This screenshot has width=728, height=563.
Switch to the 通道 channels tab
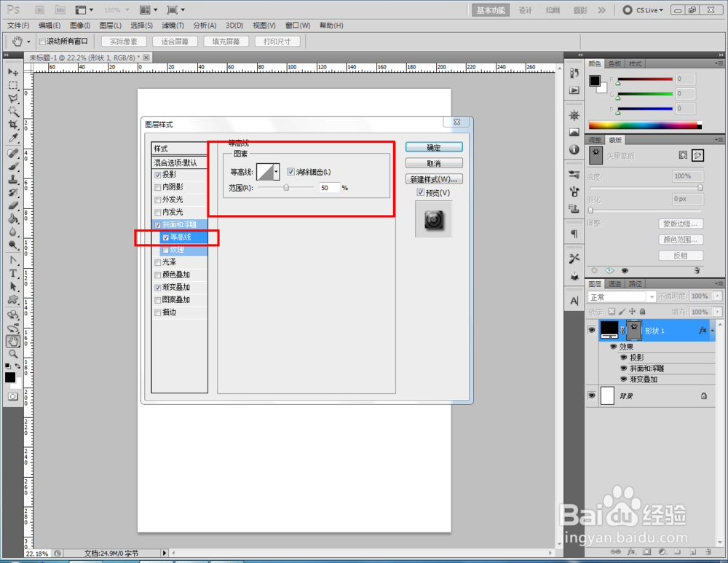coord(614,283)
